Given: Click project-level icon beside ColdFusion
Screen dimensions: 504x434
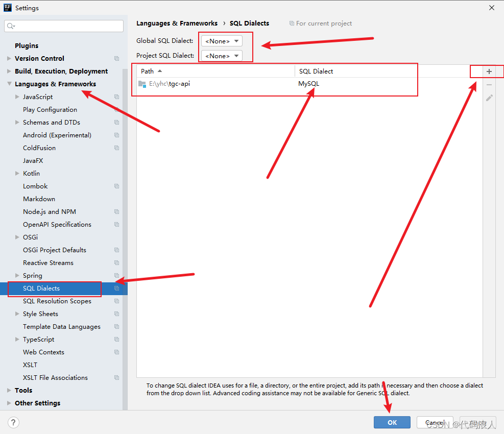Looking at the screenshot, I should 116,148.
